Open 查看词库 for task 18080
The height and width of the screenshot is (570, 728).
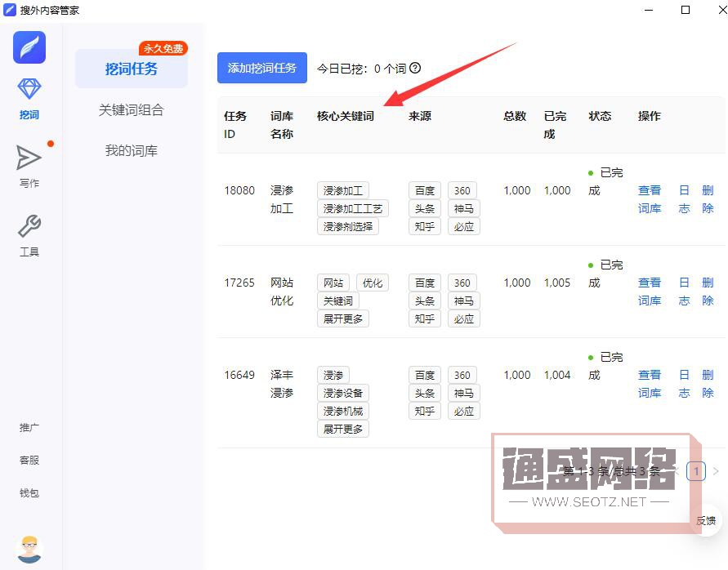click(650, 199)
